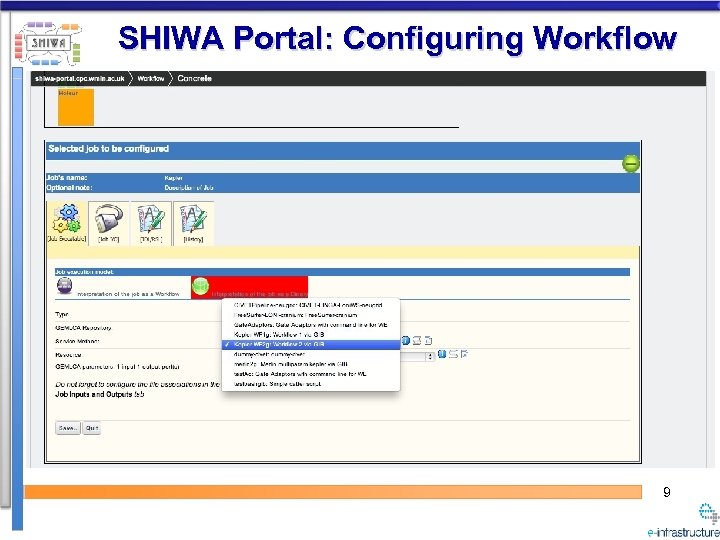Select checked Kepler Workflow 2 via GIB option
The image size is (720, 540).
click(310, 344)
